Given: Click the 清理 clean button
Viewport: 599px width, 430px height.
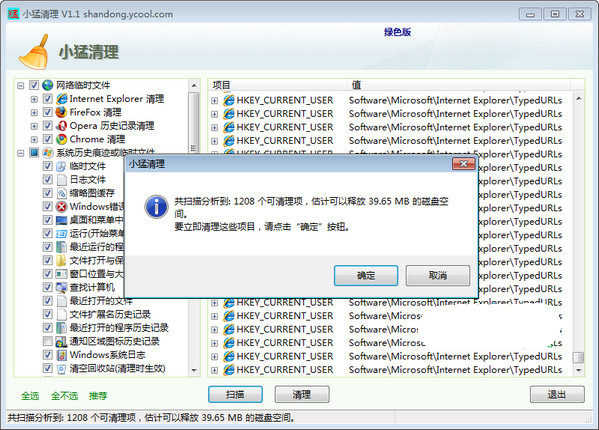Looking at the screenshot, I should tap(302, 394).
